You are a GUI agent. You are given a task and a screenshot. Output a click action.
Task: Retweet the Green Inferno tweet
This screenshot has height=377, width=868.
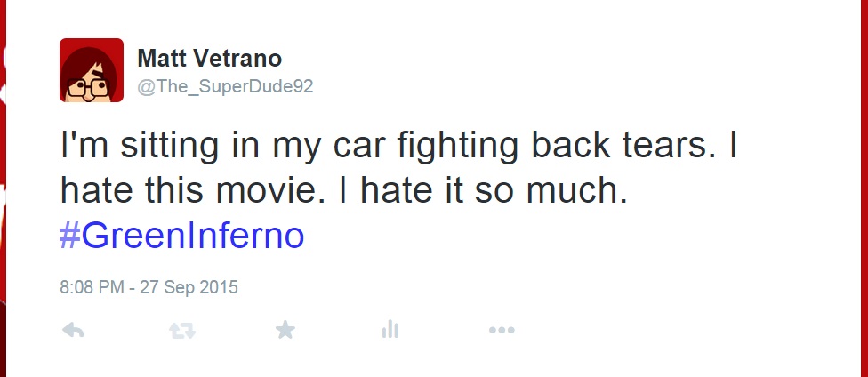[x=181, y=331]
